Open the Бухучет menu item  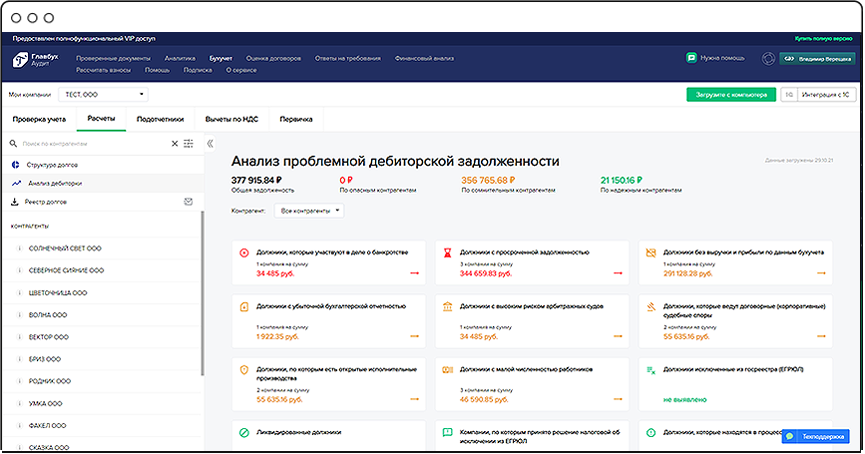click(x=221, y=58)
